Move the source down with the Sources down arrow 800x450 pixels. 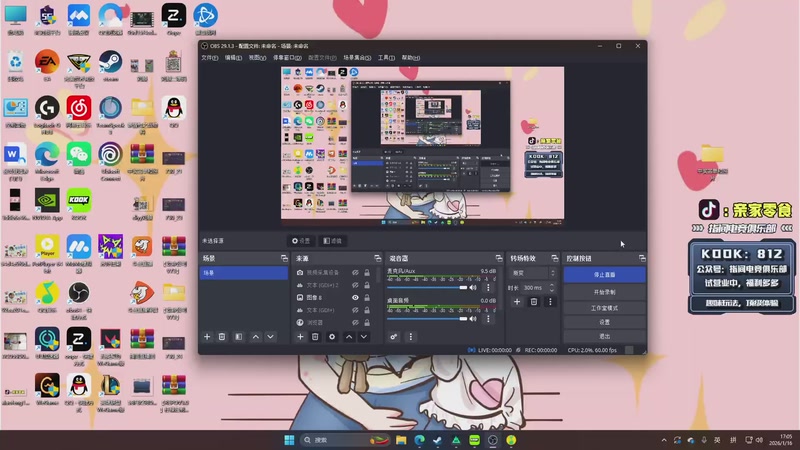coord(364,337)
